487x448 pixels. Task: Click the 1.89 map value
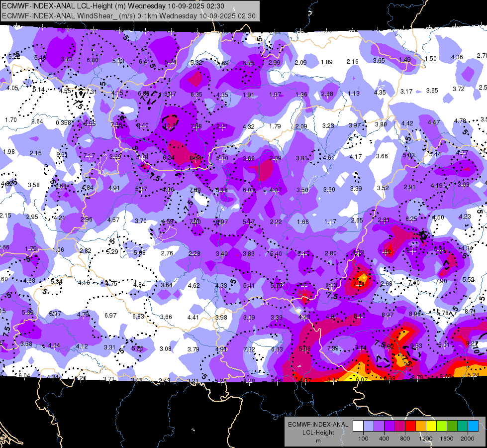coord(327,62)
